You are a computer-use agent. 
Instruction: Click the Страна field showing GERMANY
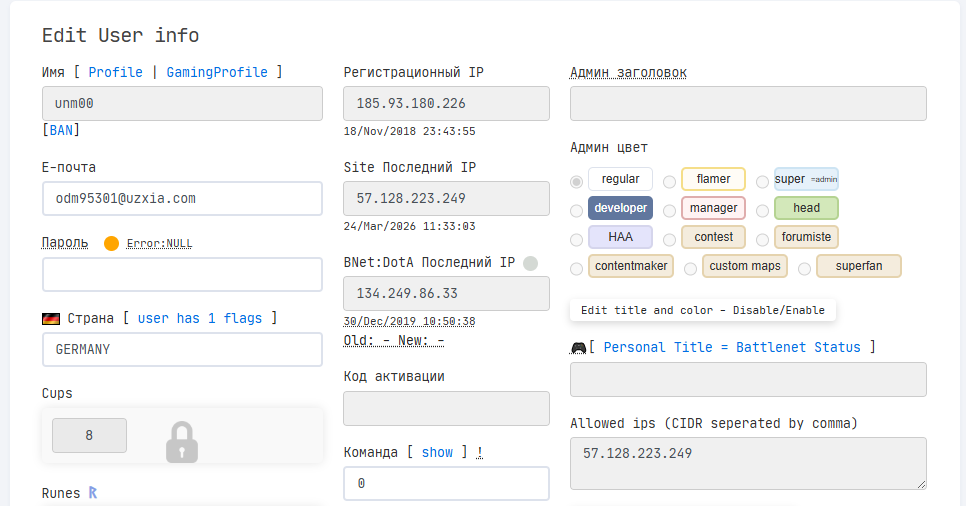tap(182, 349)
